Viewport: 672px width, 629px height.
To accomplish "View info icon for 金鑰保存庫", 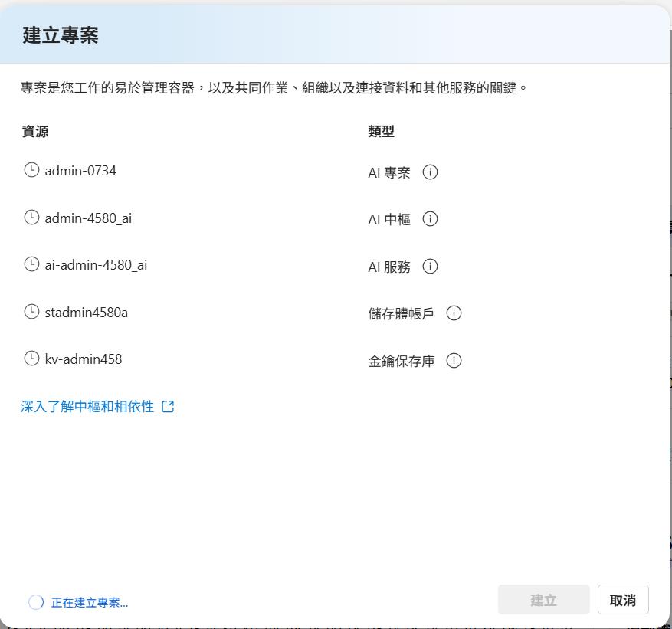I will [x=454, y=361].
